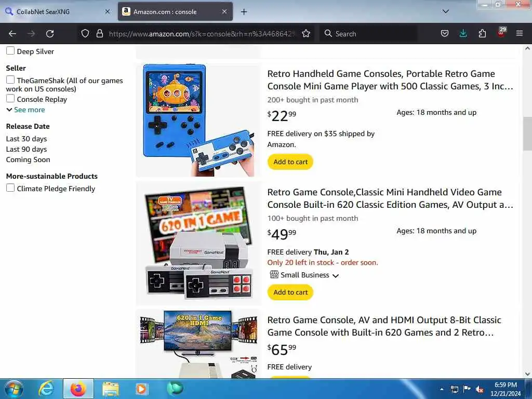Add the $22.99 handheld console to cart
Screen dimensions: 532x399
[290, 162]
